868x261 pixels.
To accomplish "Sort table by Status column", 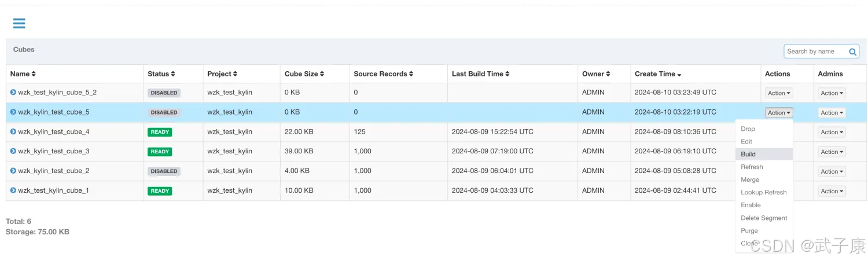I will click(161, 74).
